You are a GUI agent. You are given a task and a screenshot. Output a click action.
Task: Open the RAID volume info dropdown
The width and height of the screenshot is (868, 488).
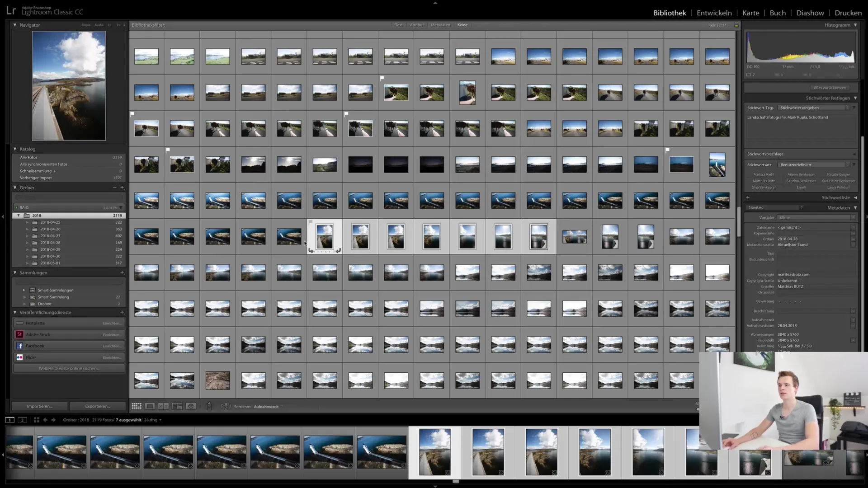coord(121,207)
